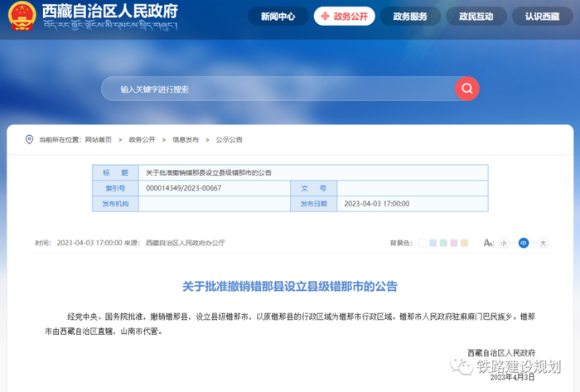Click the signature 西藏自治区人民政府 text

tap(501, 353)
